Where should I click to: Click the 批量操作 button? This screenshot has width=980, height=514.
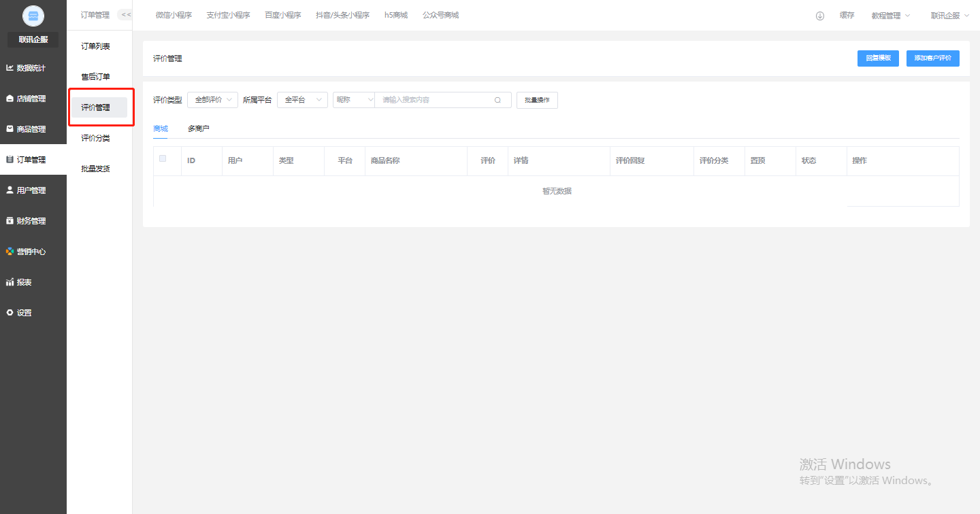(x=537, y=100)
